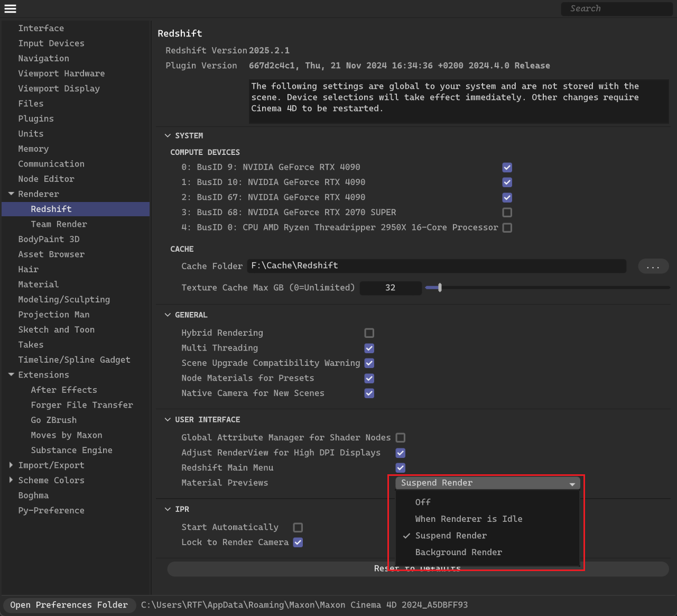The width and height of the screenshot is (677, 616).
Task: Open Communication preferences
Action: [51, 164]
